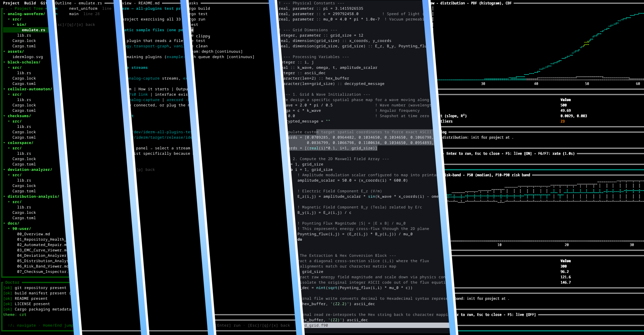Collapse the analog-waveform/ folder

(x=4, y=14)
